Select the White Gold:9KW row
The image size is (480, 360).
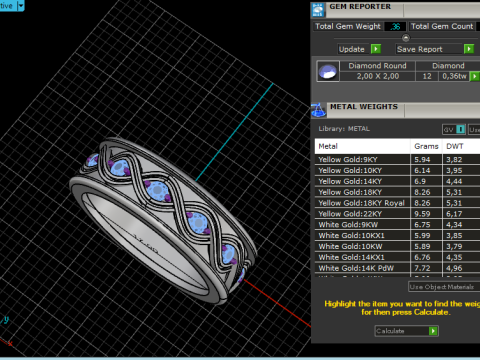tap(397, 225)
